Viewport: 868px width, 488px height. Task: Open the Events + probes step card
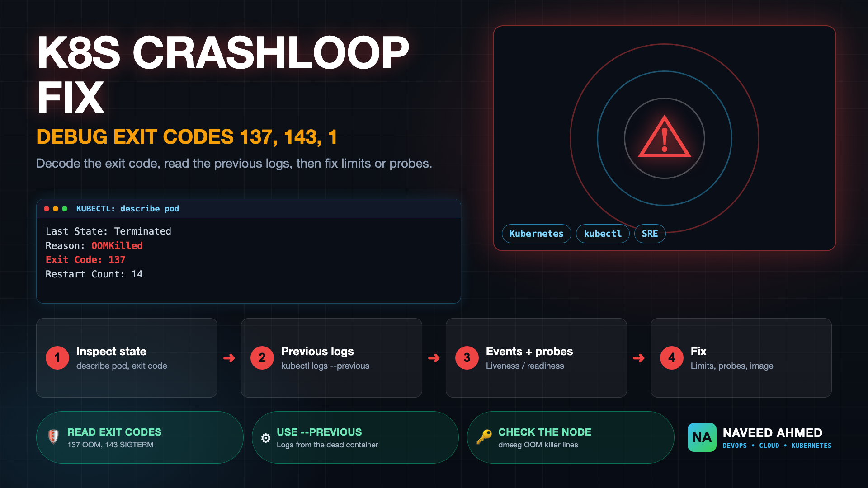click(536, 358)
